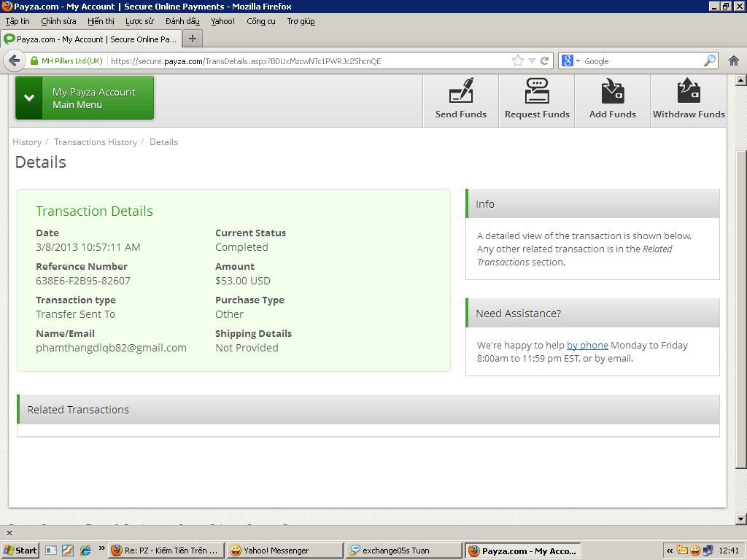Open URL history dropdown arrow
The height and width of the screenshot is (560, 747).
tap(532, 61)
